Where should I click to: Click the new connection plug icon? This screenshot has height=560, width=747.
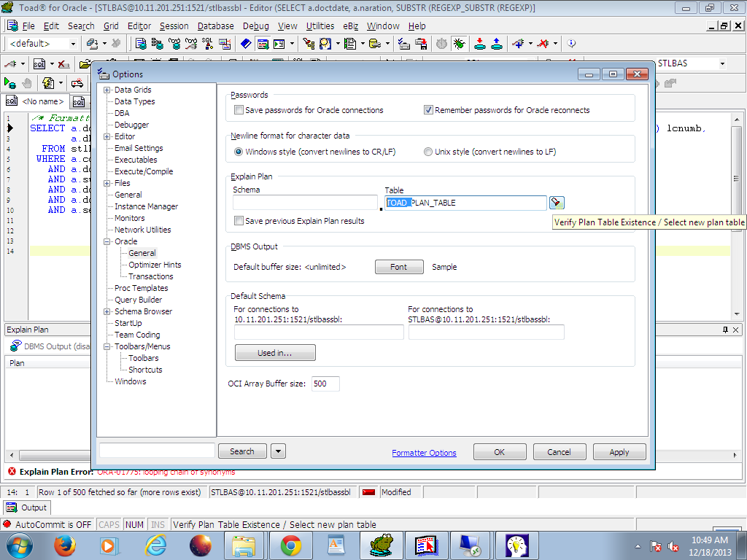pyautogui.click(x=518, y=44)
